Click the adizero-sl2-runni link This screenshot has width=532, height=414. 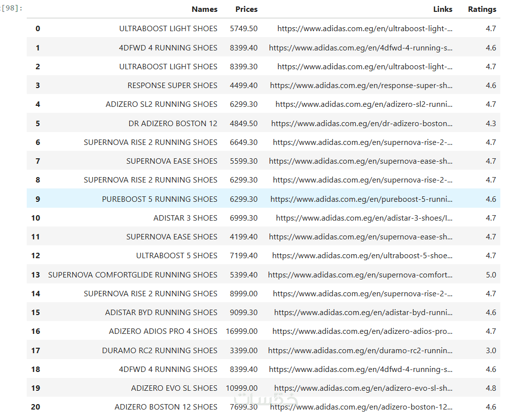pyautogui.click(x=364, y=104)
